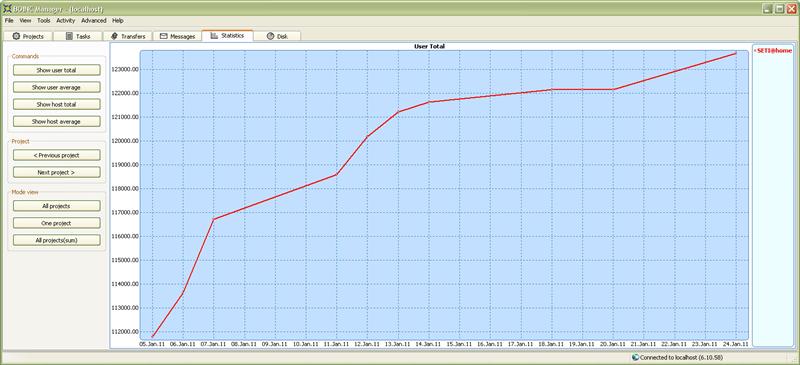Image resolution: width=800 pixels, height=365 pixels.
Task: Click the 118000.00 y-axis label
Action: click(x=124, y=189)
